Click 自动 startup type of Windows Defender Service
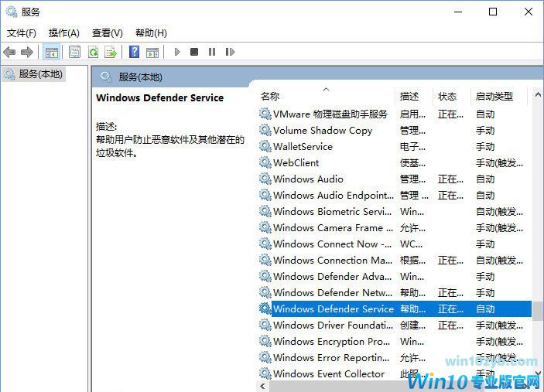This screenshot has height=392, width=544. [485, 308]
